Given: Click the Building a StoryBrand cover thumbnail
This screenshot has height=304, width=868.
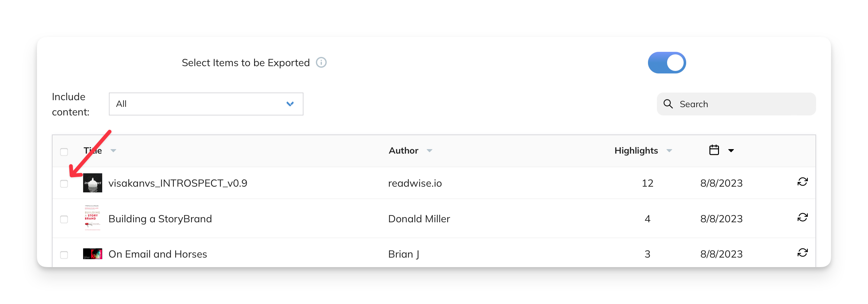Looking at the screenshot, I should pos(92,218).
